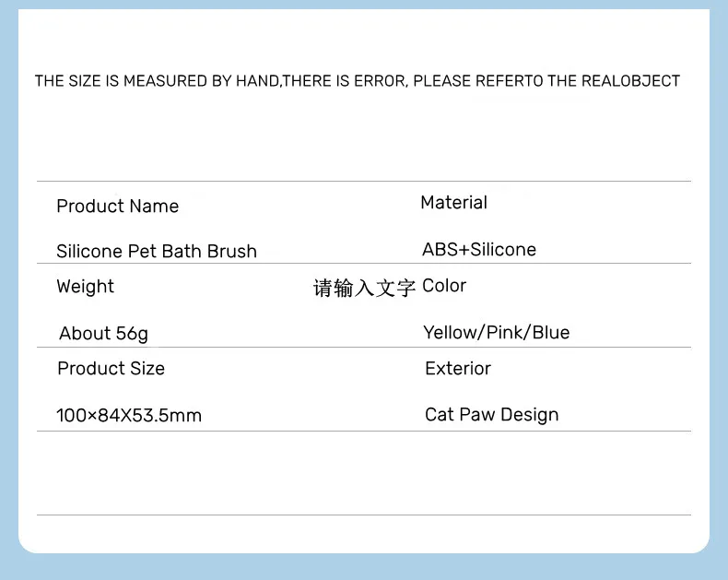Click the divider line above "Product Name"
Viewport: 728px width, 580px height.
tap(364, 182)
